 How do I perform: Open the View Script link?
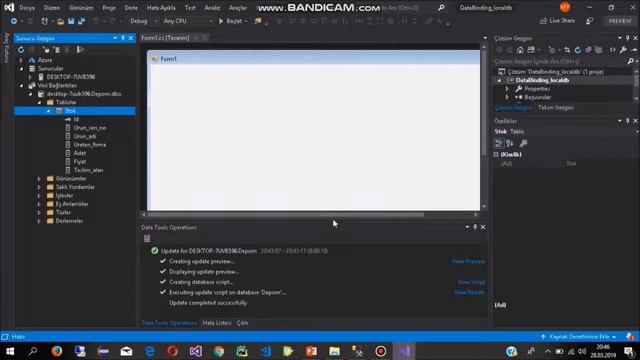(x=471, y=282)
